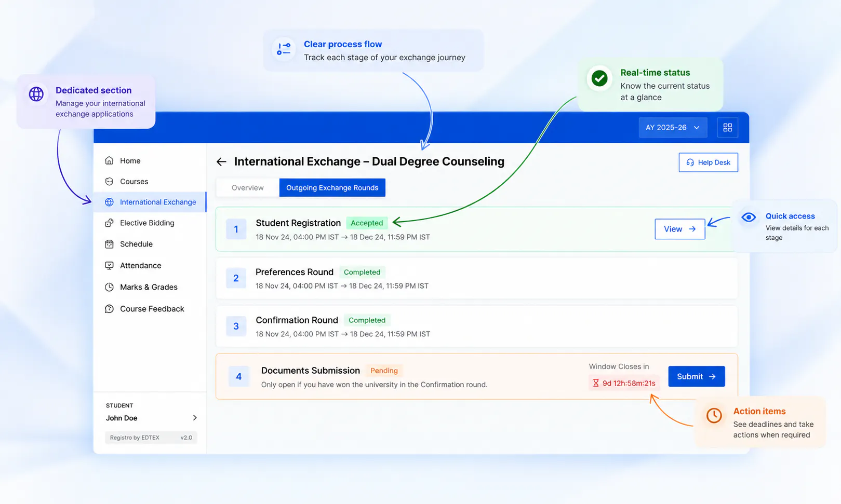This screenshot has width=841, height=504.
Task: Click the Documents Submission stage title
Action: coord(311,371)
